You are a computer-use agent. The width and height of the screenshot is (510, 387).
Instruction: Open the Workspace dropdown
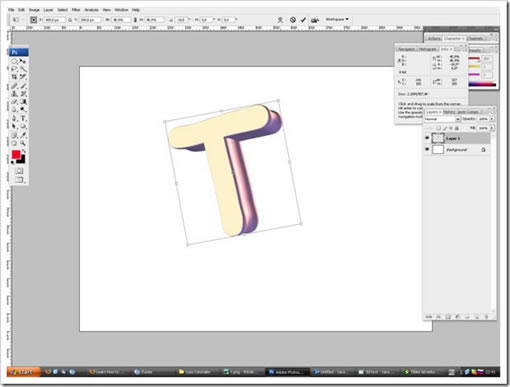tap(337, 19)
